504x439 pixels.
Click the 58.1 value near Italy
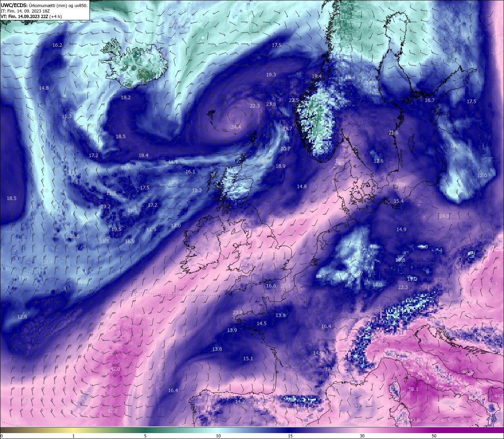click(x=413, y=389)
